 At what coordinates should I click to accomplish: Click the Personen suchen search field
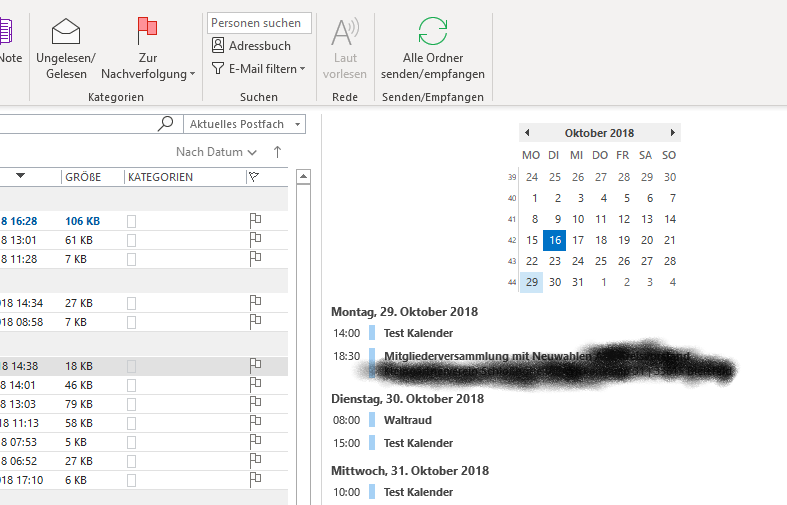[259, 23]
